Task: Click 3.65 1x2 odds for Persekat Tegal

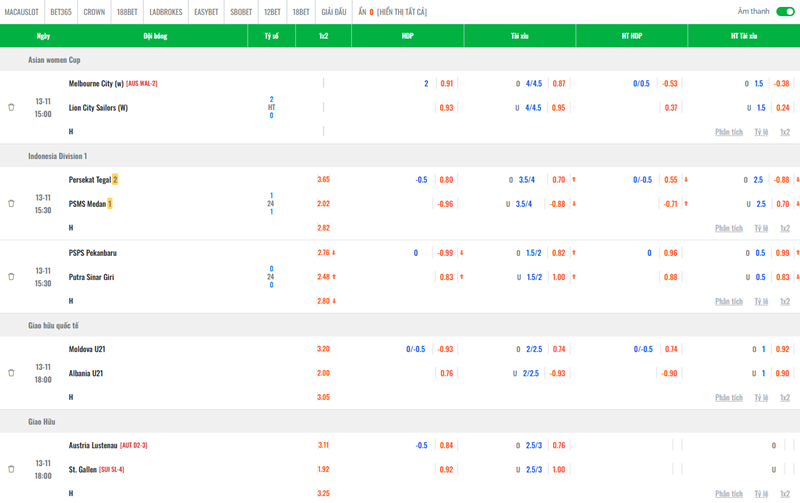Action: [x=323, y=180]
